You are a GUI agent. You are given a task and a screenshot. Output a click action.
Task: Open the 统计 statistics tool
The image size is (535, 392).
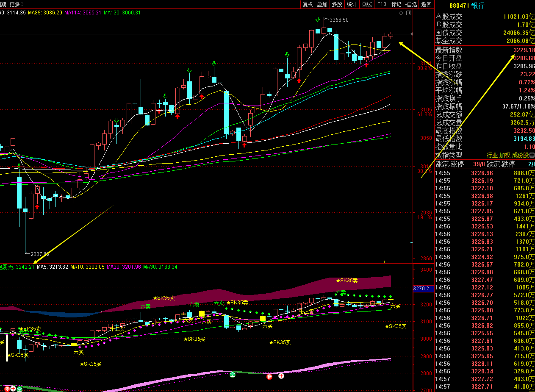[x=352, y=4]
